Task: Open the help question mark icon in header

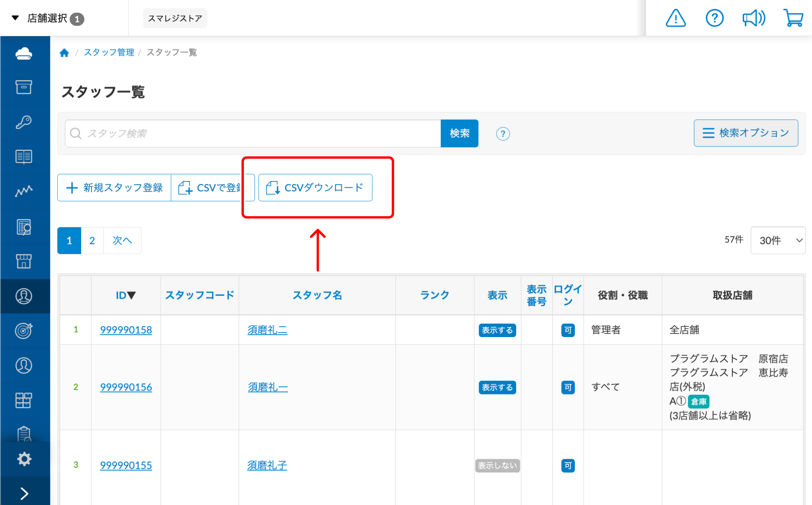Action: point(714,18)
